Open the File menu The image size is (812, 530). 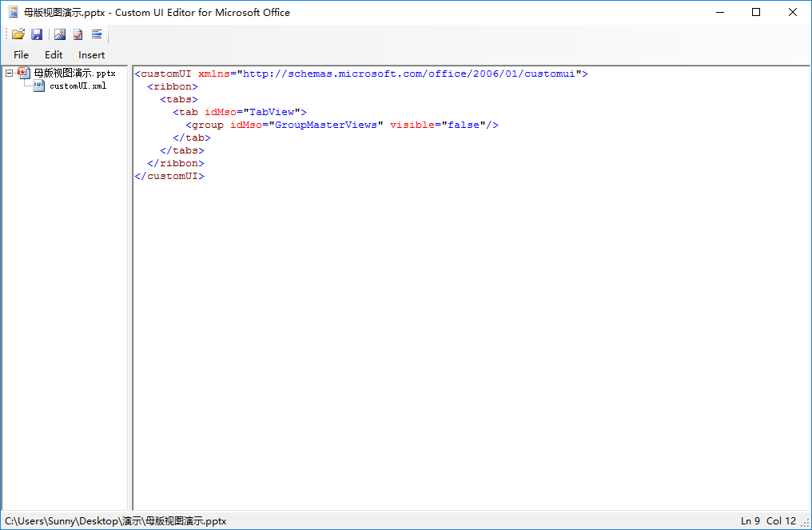click(22, 55)
